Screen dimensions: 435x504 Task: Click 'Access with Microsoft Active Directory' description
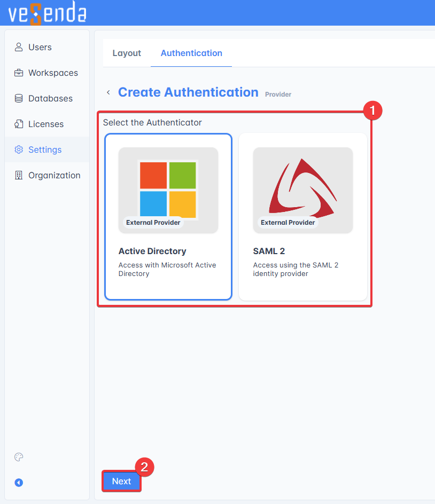(167, 270)
